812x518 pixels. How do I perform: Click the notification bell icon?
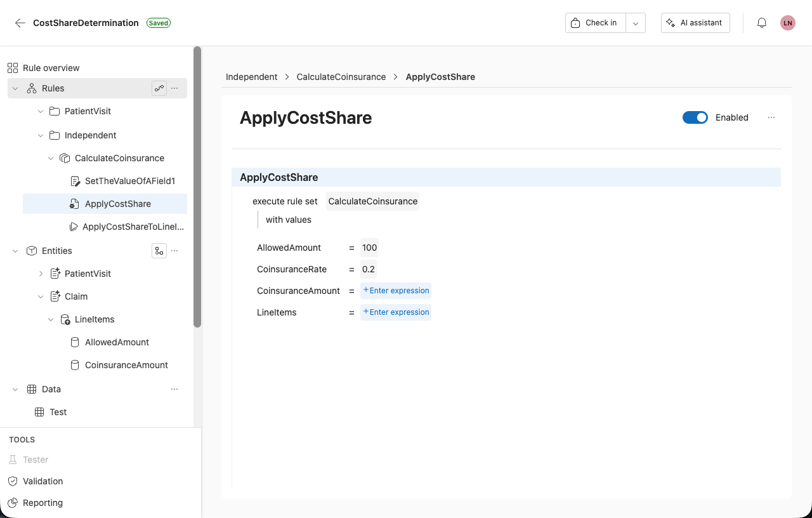coord(761,22)
